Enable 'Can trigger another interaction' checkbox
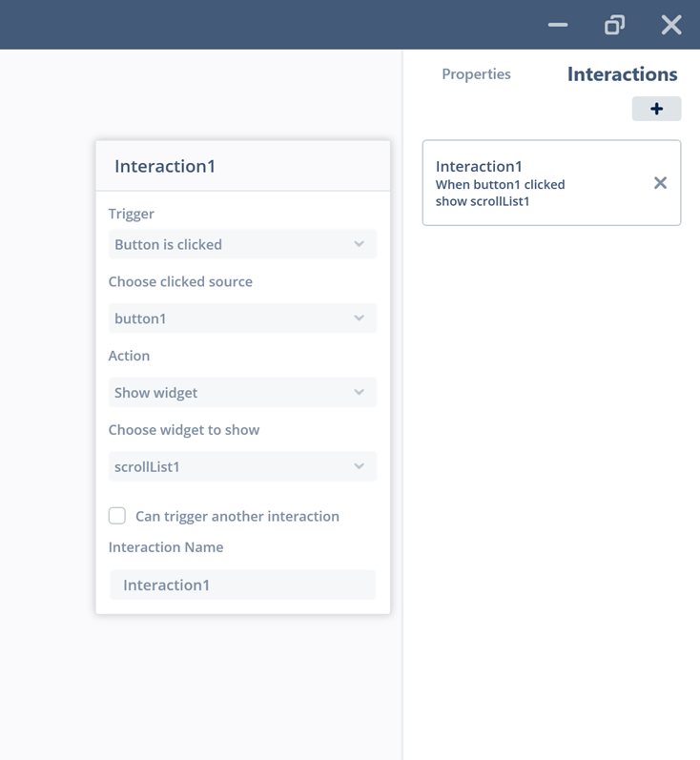This screenshot has height=760, width=700. click(117, 516)
